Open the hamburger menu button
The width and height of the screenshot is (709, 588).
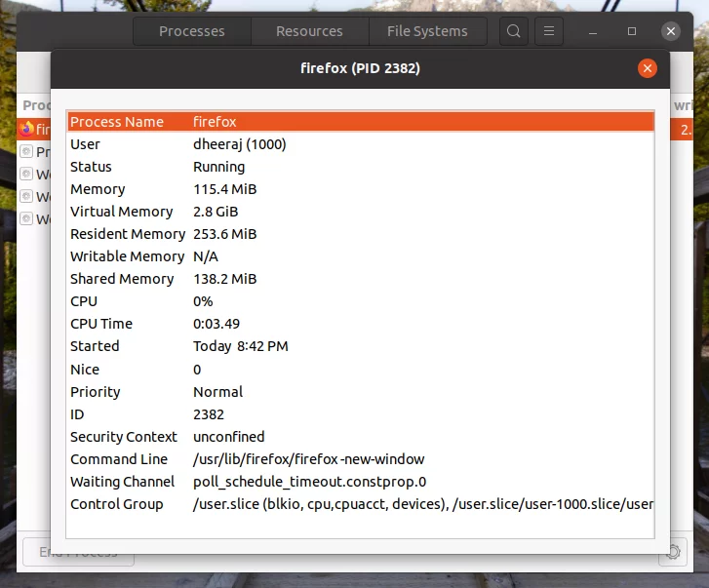tap(549, 31)
